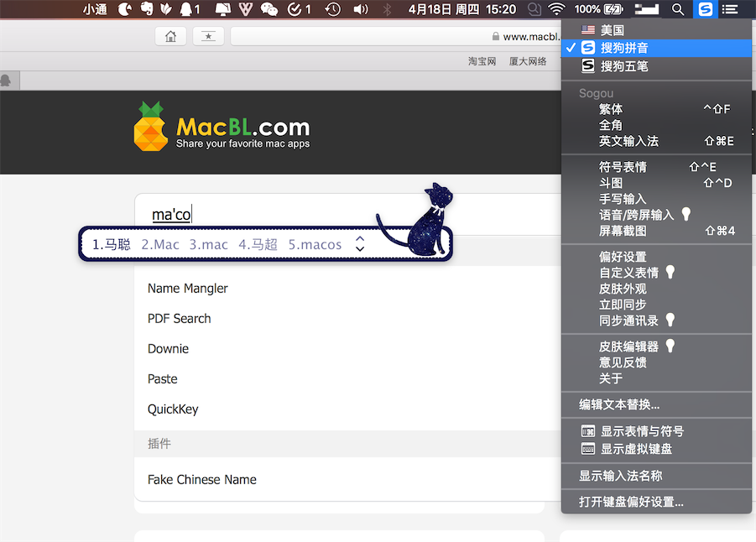Open 皮肤编辑器 menu item
The width and height of the screenshot is (756, 542).
tap(656, 347)
